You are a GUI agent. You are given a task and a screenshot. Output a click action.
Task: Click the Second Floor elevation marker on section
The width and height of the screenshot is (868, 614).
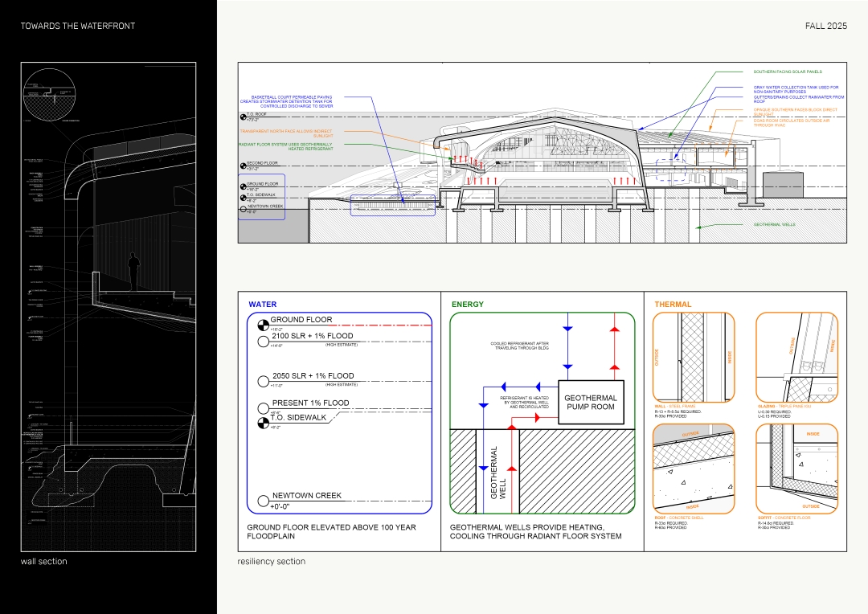click(x=243, y=166)
